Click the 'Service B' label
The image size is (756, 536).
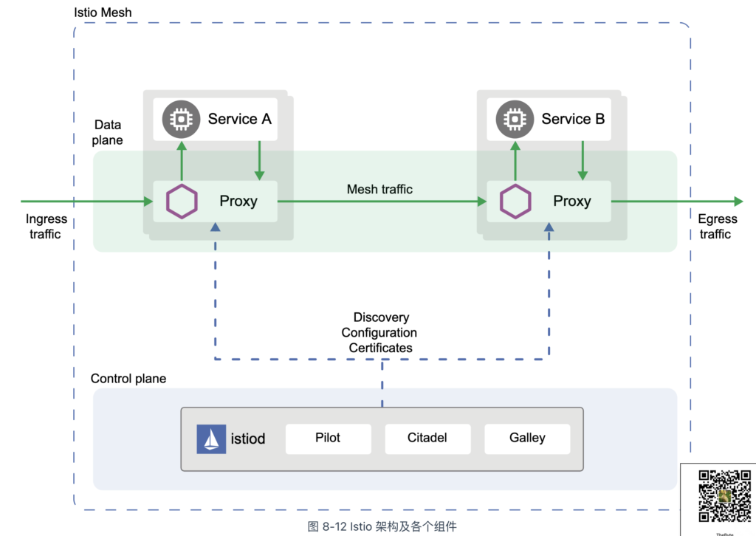(x=573, y=119)
